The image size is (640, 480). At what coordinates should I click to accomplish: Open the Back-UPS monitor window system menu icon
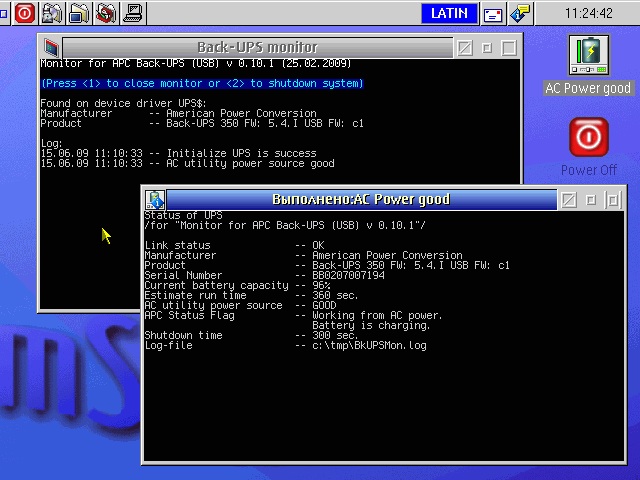tap(50, 47)
